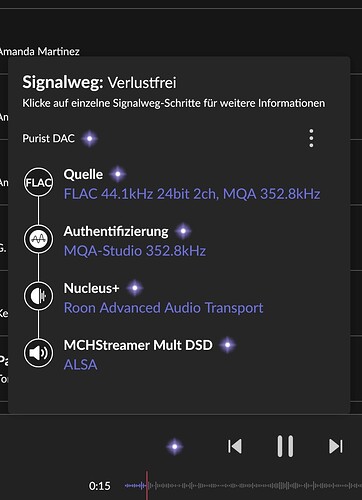Screen dimensions: 362x500
Task: Click the MQA authentication waveform icon
Action: point(38,239)
